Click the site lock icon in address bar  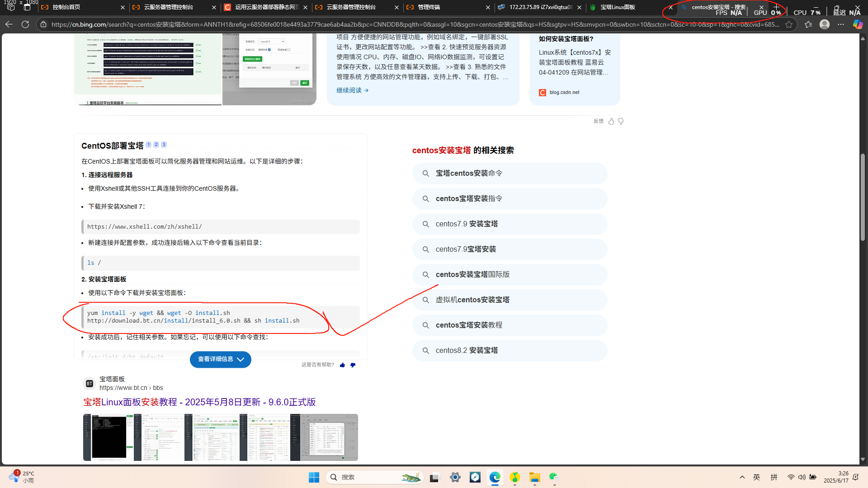[x=43, y=24]
